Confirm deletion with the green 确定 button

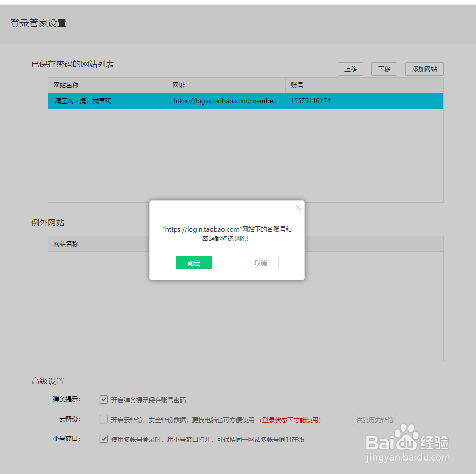[x=194, y=263]
